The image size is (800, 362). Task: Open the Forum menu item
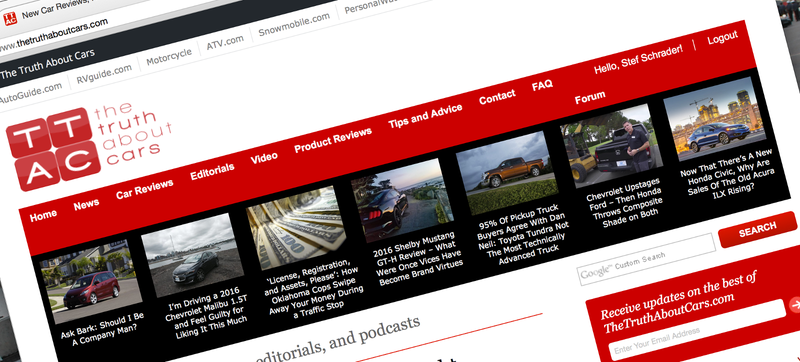click(x=590, y=96)
